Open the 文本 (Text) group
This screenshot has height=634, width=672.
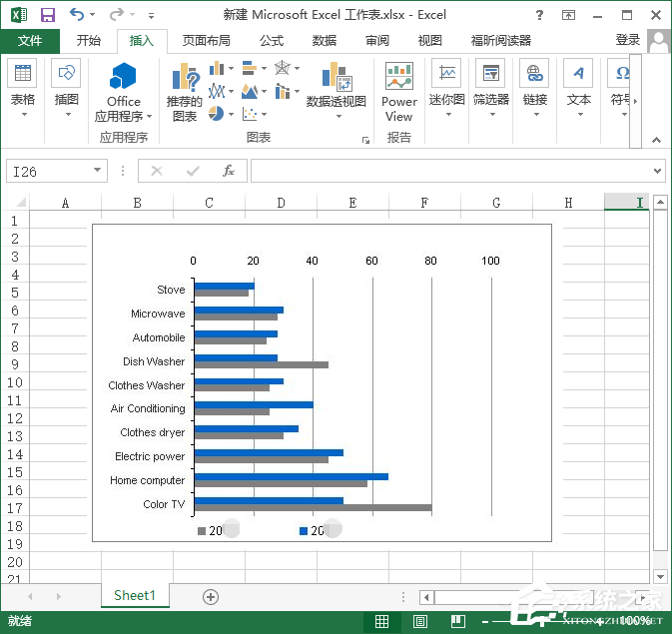[x=579, y=89]
